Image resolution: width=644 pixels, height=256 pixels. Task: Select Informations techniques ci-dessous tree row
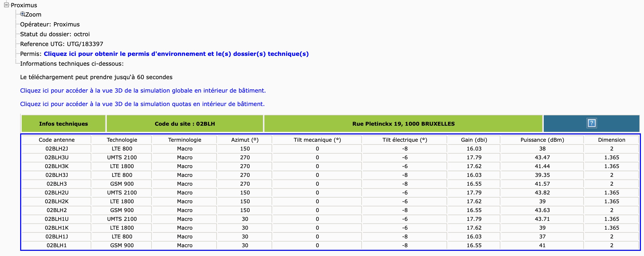tap(72, 64)
